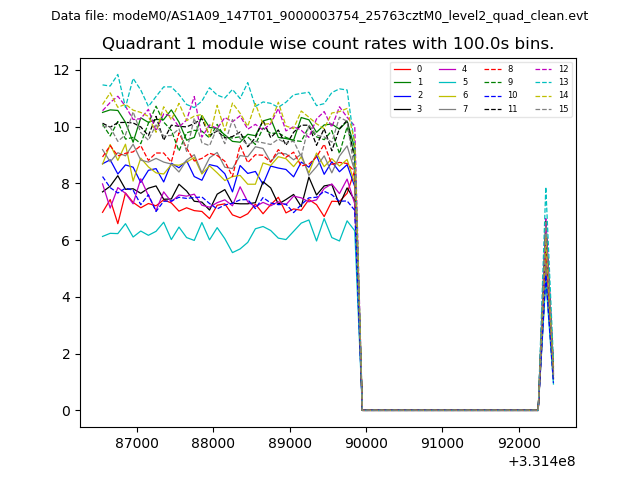Click the count-rate spike peak near 92300
The height and width of the screenshot is (480, 640).
pyautogui.click(x=545, y=188)
